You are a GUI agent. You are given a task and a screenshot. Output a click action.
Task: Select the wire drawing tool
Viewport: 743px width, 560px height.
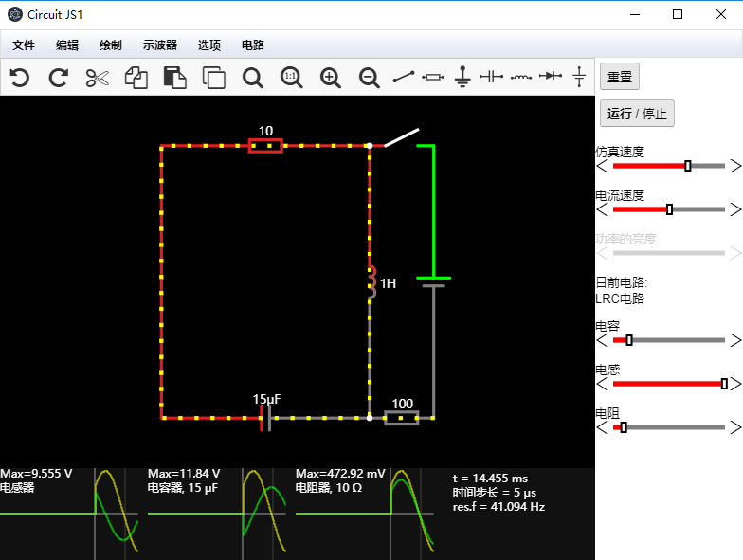tap(404, 77)
